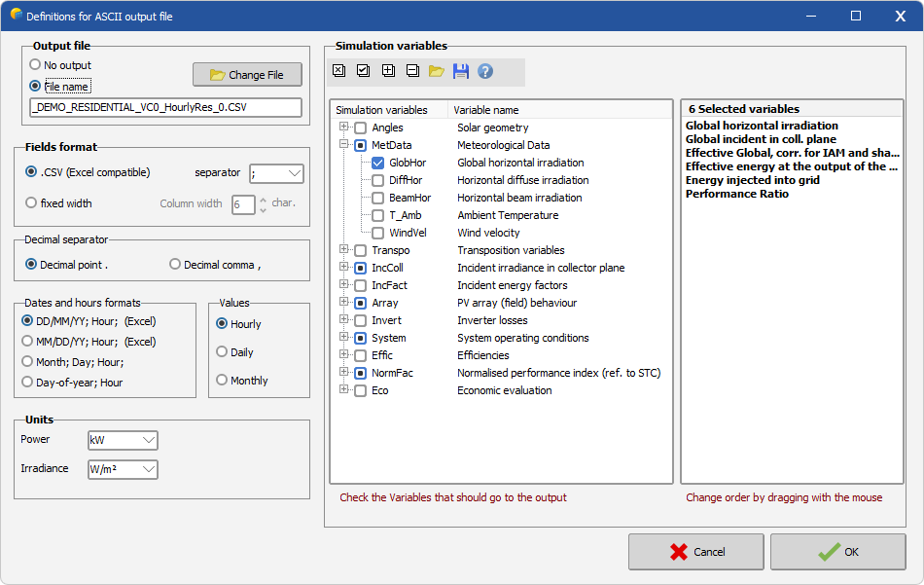The image size is (924, 585).
Task: Toggle the Array group checkbox
Action: click(361, 303)
